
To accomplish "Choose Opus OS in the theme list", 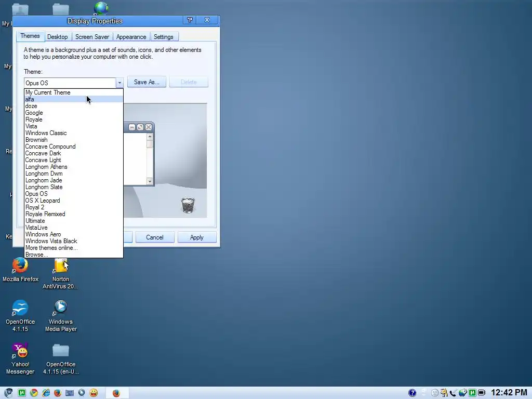I will [x=74, y=194].
